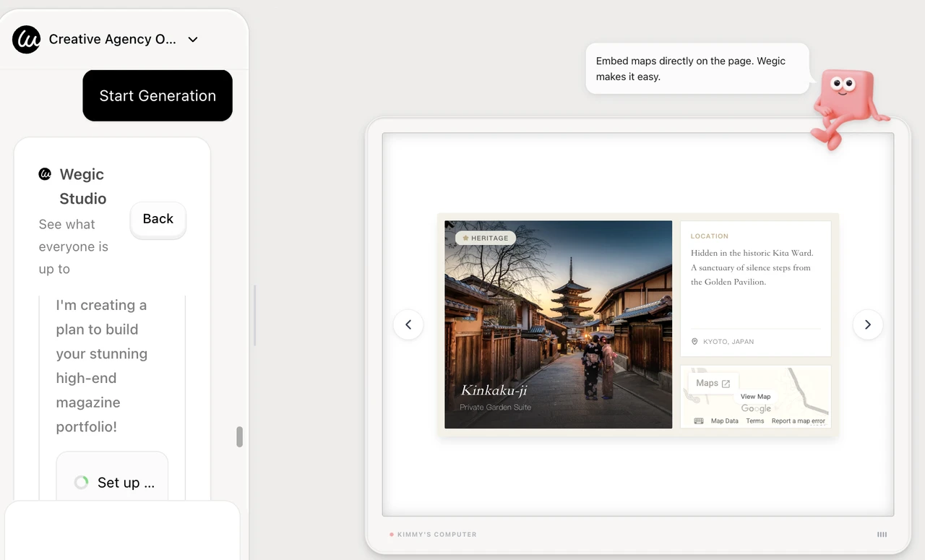Click the Wegic Studio avatar icon

tap(45, 173)
